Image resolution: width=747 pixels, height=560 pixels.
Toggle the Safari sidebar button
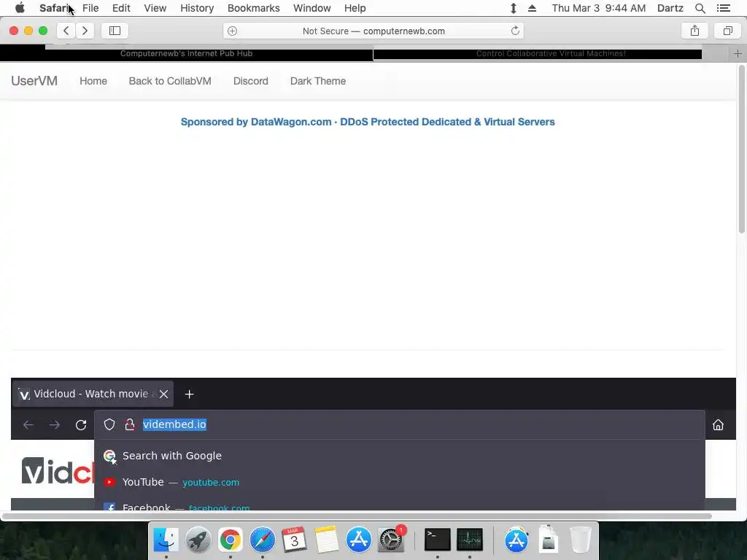pyautogui.click(x=115, y=31)
